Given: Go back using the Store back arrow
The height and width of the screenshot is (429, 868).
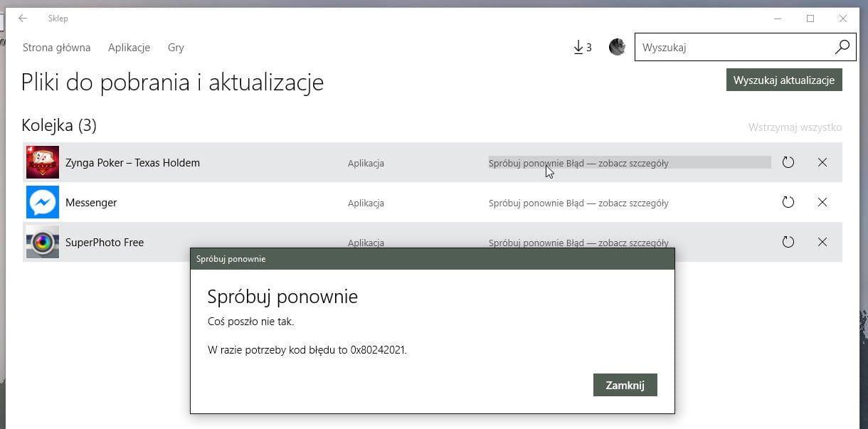Looking at the screenshot, I should (x=23, y=18).
